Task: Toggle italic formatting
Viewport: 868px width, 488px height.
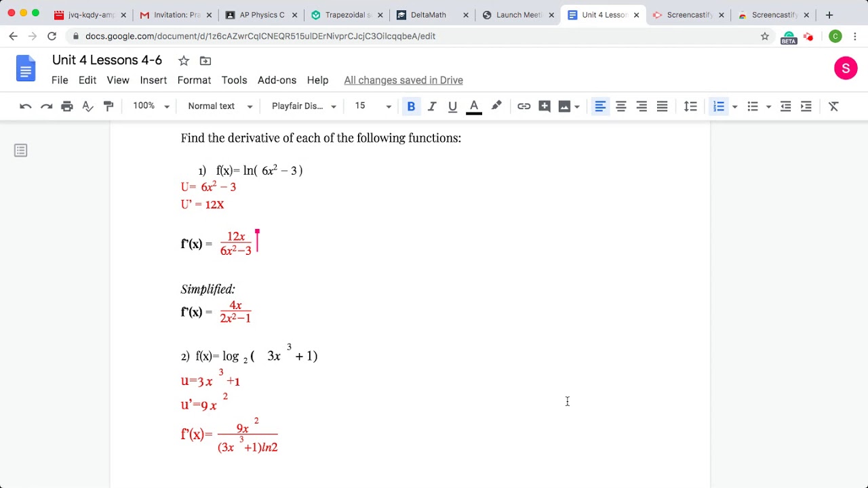Action: coord(432,106)
